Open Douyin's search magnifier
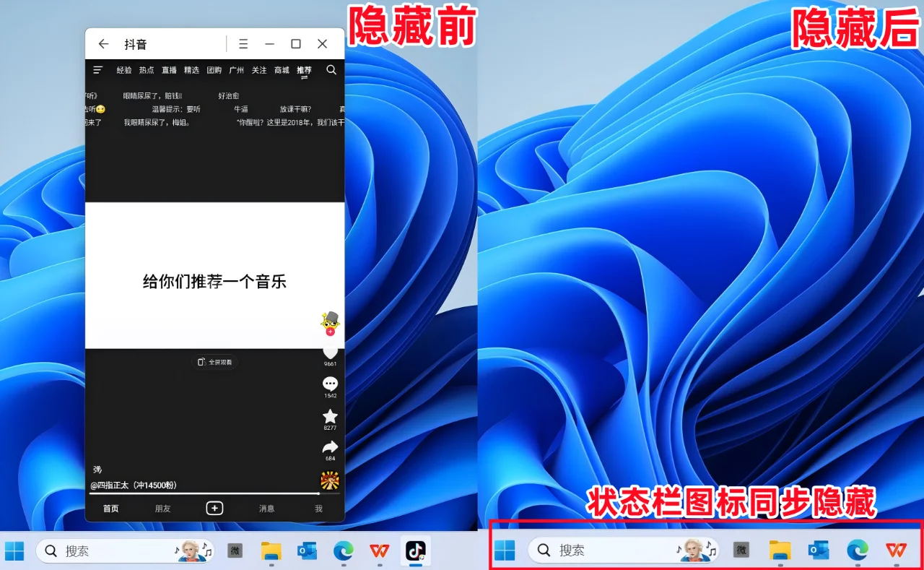This screenshot has height=570, width=924. click(x=331, y=70)
